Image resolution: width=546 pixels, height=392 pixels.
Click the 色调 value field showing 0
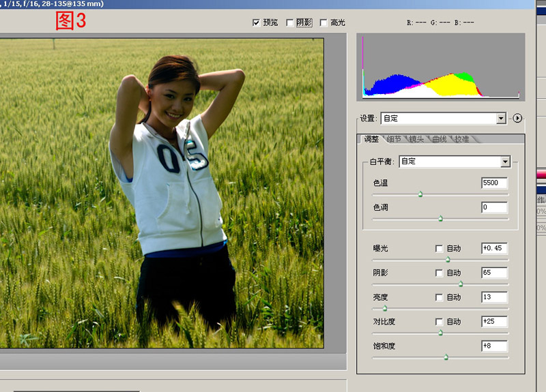click(494, 207)
